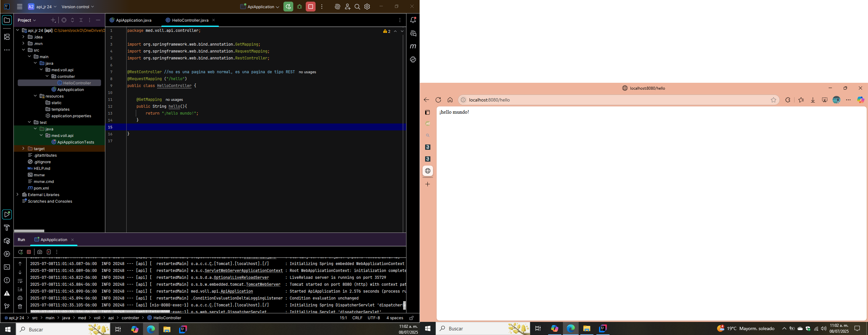This screenshot has width=868, height=335.
Task: Open the ApiApplication run configuration dropdown
Action: click(x=260, y=7)
